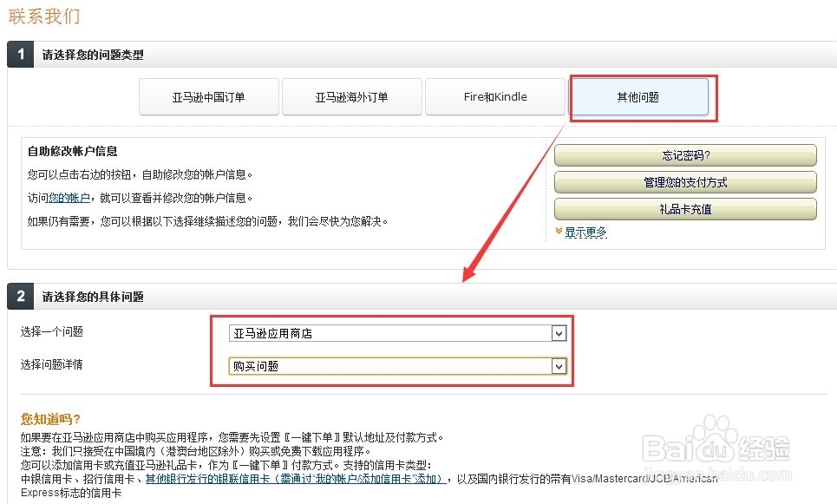Click the 礼品卡充值 button
837x504 pixels.
pos(685,209)
